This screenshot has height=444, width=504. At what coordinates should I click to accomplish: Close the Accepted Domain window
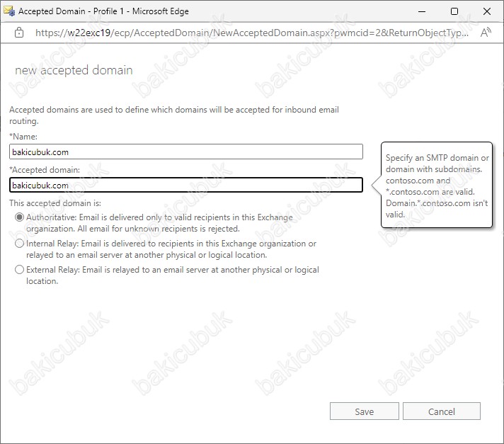pyautogui.click(x=486, y=11)
